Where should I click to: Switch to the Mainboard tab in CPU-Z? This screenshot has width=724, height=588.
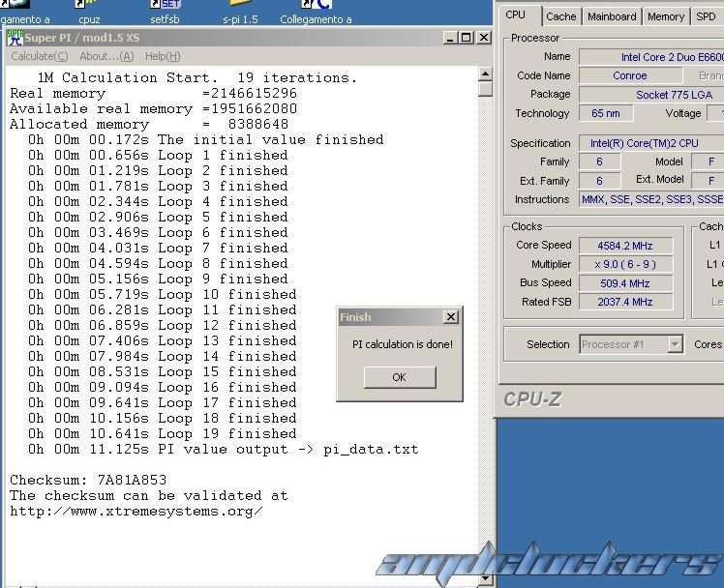(x=612, y=16)
